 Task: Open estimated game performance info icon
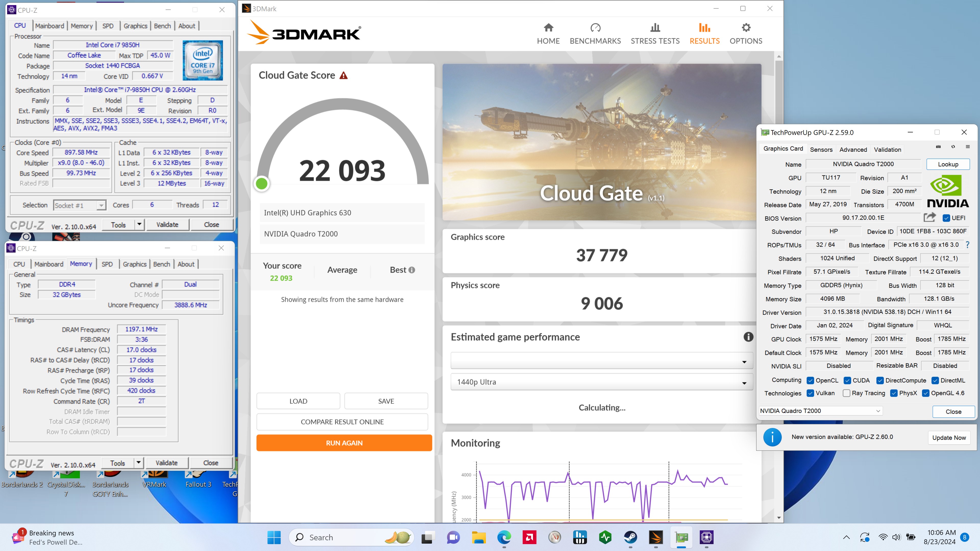pos(748,337)
